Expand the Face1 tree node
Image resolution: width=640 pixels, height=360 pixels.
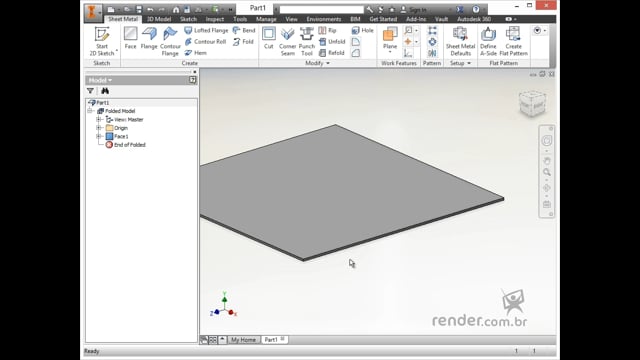click(98, 136)
